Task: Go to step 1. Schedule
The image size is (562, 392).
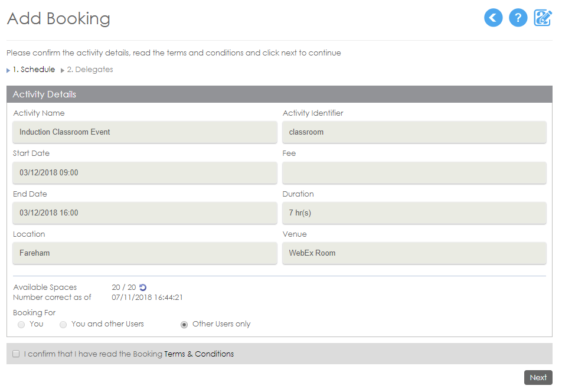Action: coord(34,69)
